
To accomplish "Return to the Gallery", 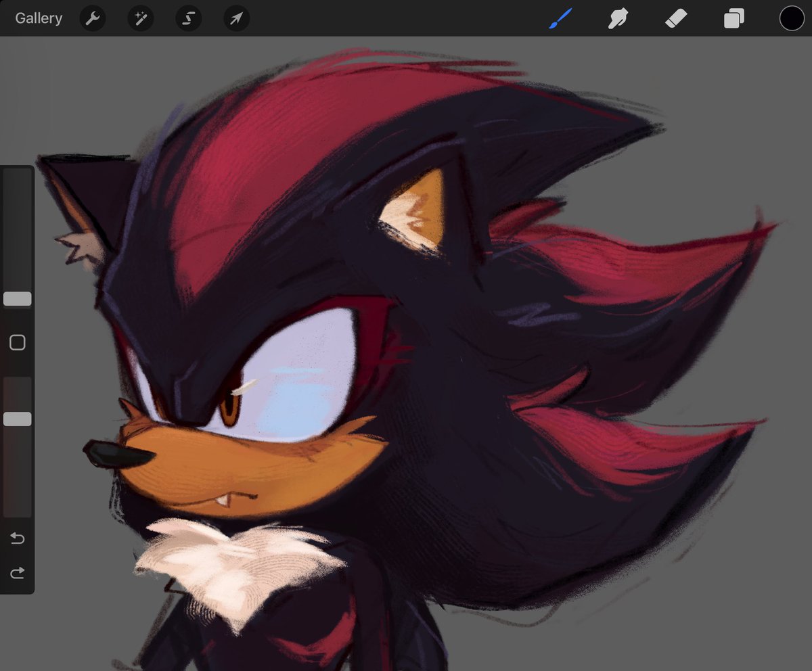I will click(x=39, y=18).
